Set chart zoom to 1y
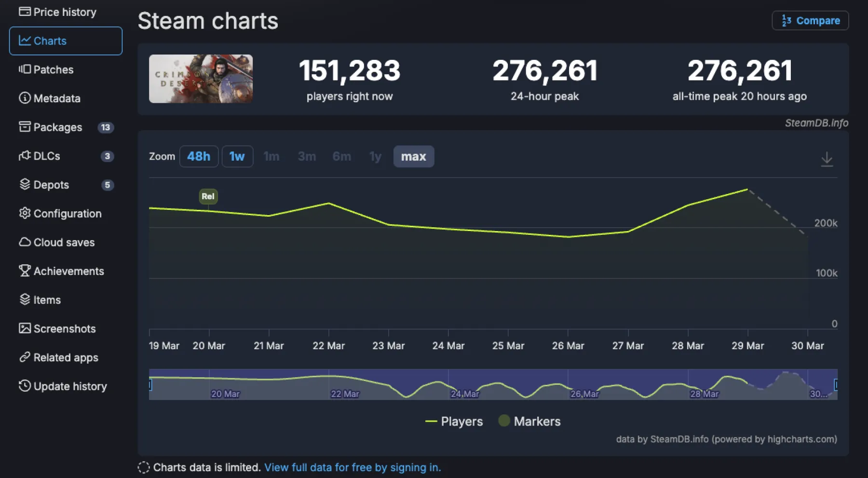The height and width of the screenshot is (478, 868). [x=375, y=156]
